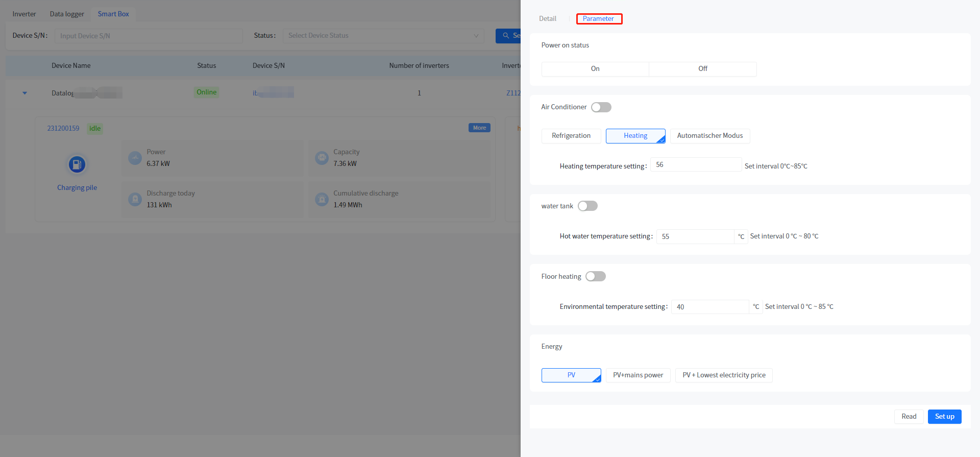
Task: Click the Heating temperature setting field
Action: (695, 165)
